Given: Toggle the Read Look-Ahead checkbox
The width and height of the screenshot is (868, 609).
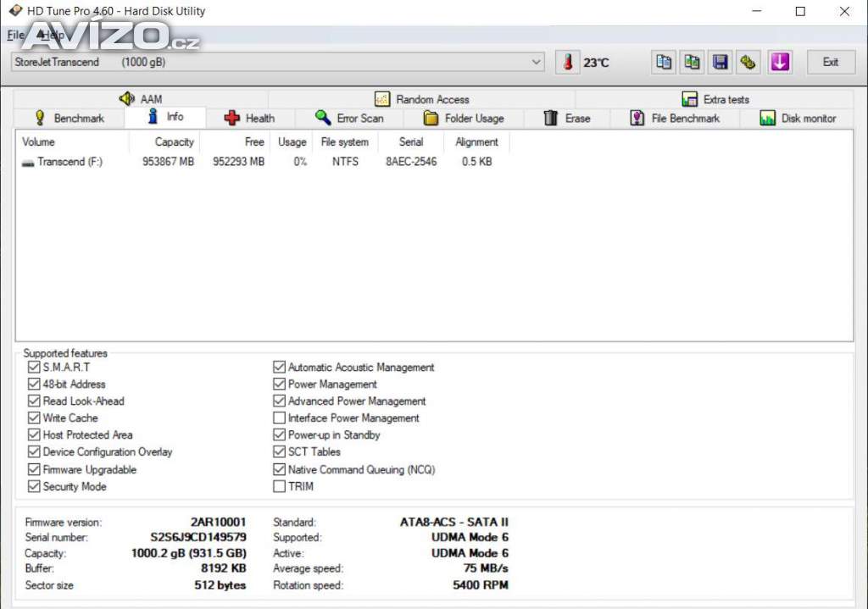Looking at the screenshot, I should coord(34,401).
